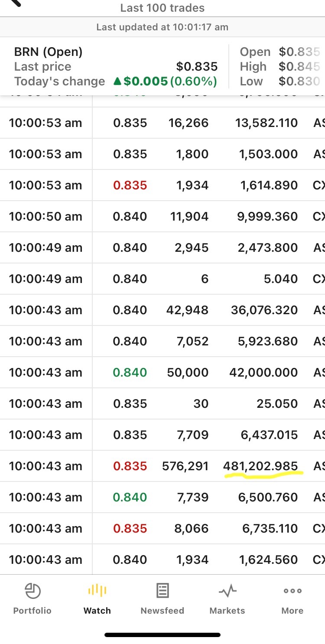
Task: Switch to the Watch tab label
Action: (x=97, y=611)
